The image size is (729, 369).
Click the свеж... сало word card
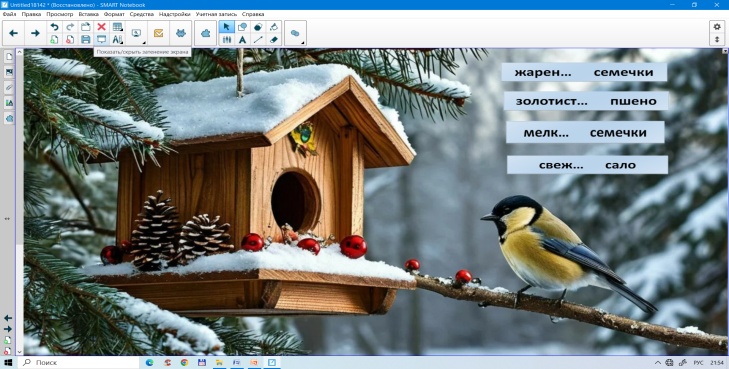coord(587,165)
